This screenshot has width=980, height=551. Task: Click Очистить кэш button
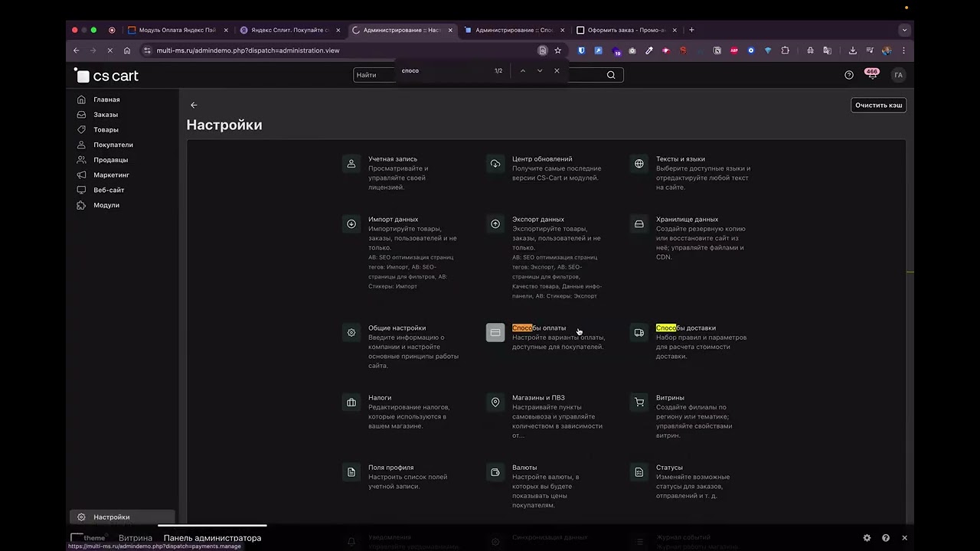pos(878,105)
